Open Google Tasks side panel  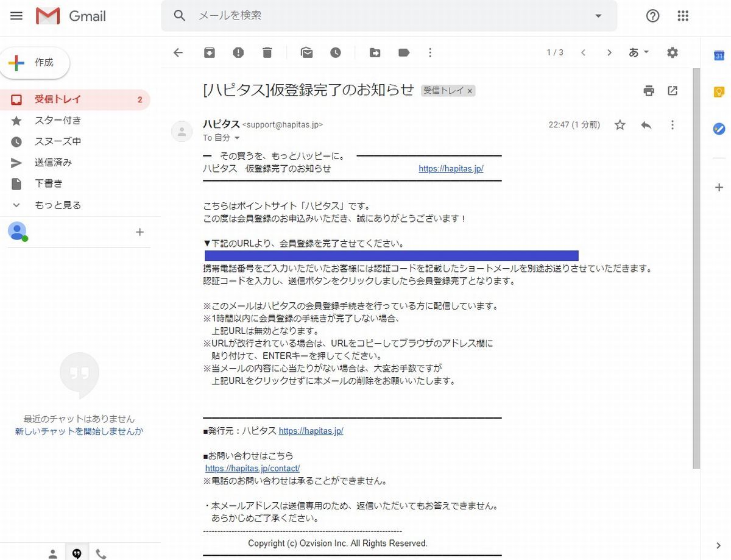tap(719, 129)
